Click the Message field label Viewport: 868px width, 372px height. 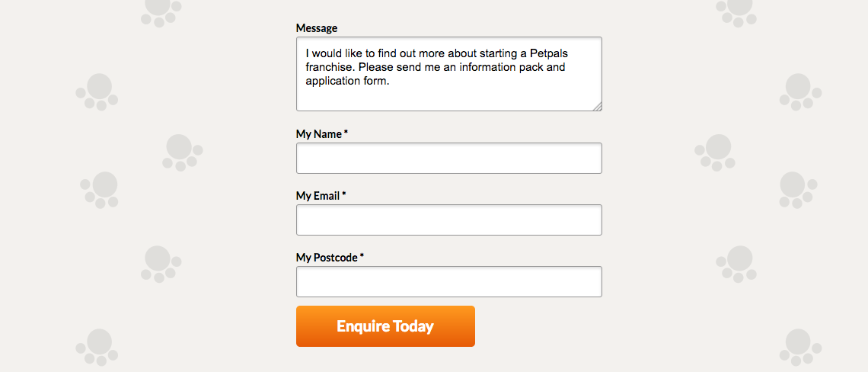pyautogui.click(x=316, y=28)
